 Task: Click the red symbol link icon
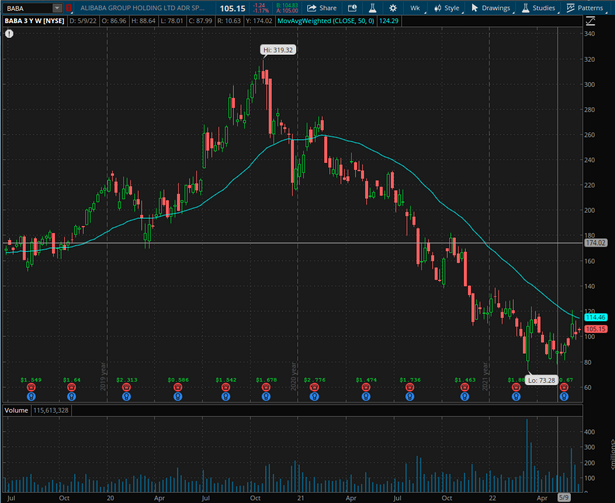(69, 8)
